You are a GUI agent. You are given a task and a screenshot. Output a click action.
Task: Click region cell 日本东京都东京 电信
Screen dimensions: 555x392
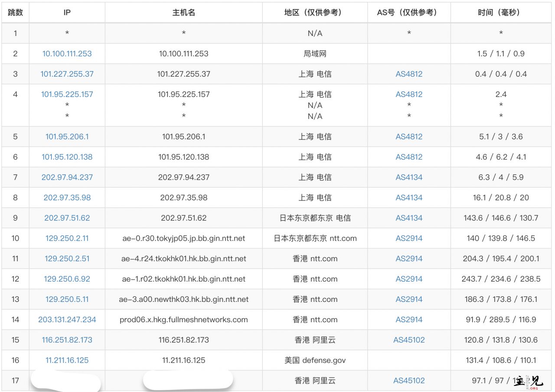315,218
